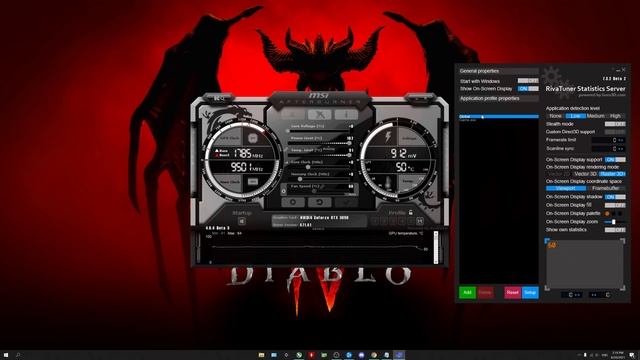This screenshot has width=640, height=360.
Task: Click Reset button in RivaTuner
Action: (x=512, y=292)
